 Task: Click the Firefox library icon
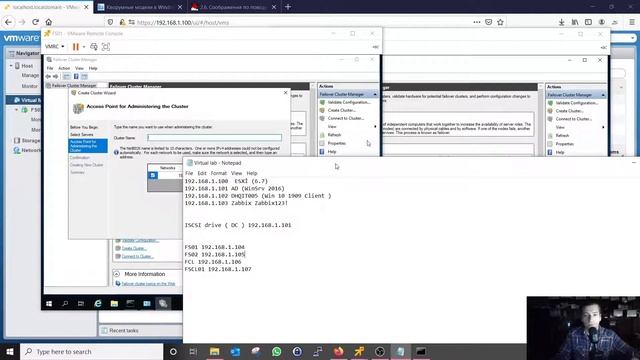[x=575, y=22]
